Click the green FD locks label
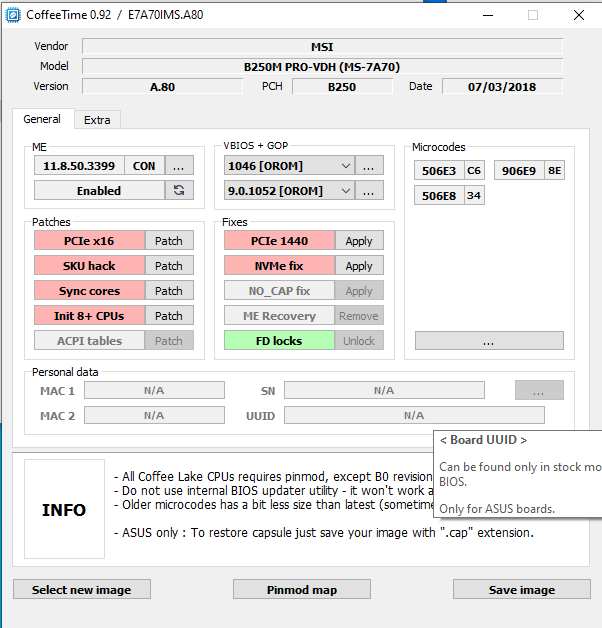602x628 pixels. tap(279, 340)
